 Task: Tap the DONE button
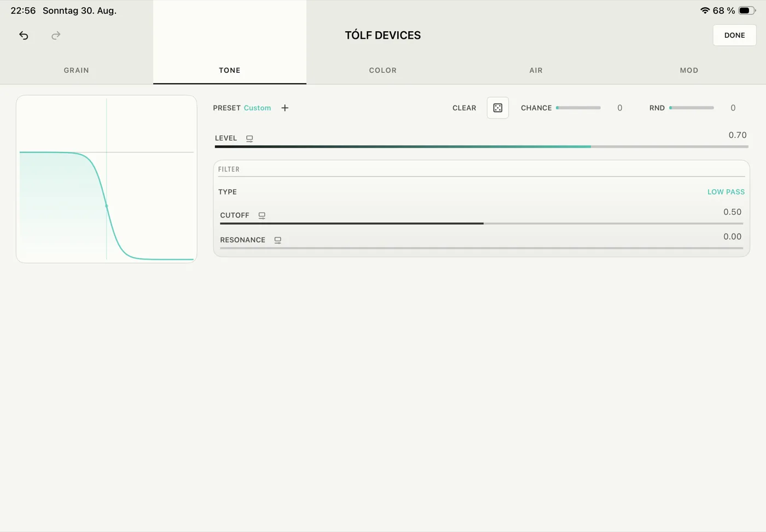coord(735,35)
